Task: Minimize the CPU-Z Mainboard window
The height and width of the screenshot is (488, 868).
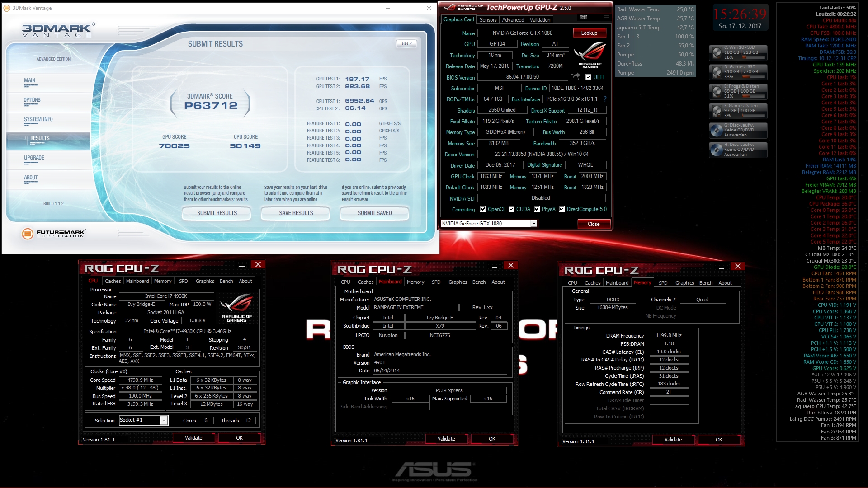Action: [x=495, y=266]
